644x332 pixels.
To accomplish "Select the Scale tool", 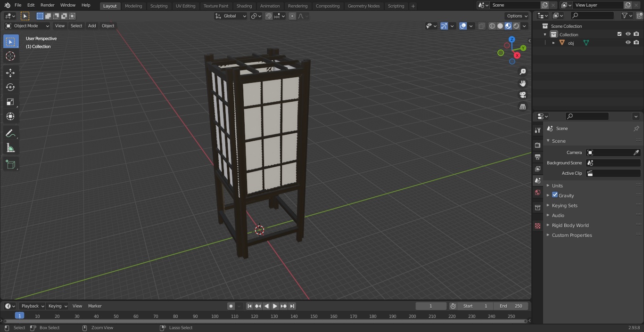I will (x=10, y=102).
